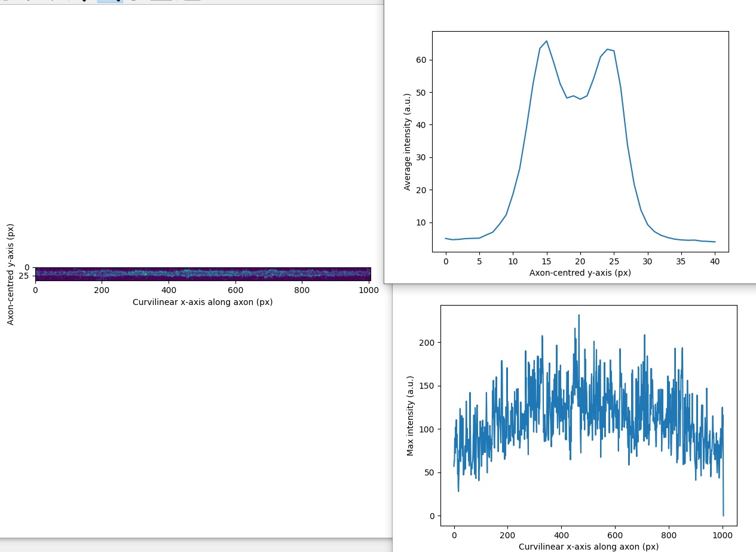756x552 pixels.
Task: Reset the plot view with the Home tool
Action: click(5, 2)
